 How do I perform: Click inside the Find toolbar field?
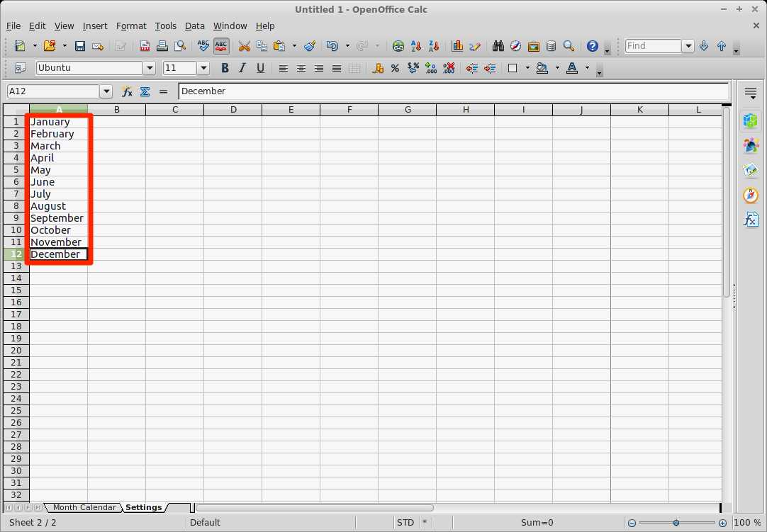coord(652,45)
